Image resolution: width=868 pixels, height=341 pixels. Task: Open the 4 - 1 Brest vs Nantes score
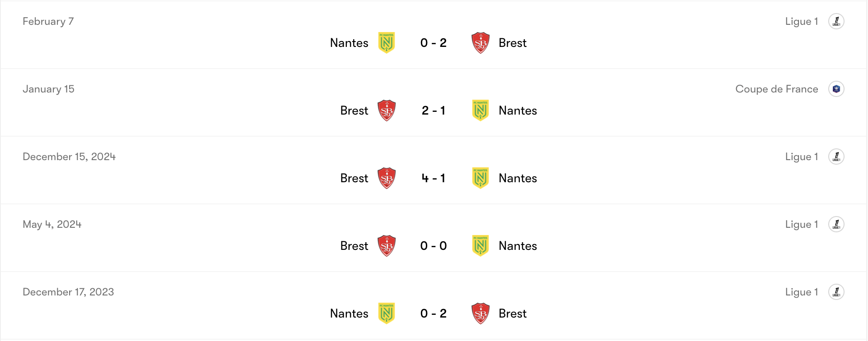pyautogui.click(x=434, y=178)
